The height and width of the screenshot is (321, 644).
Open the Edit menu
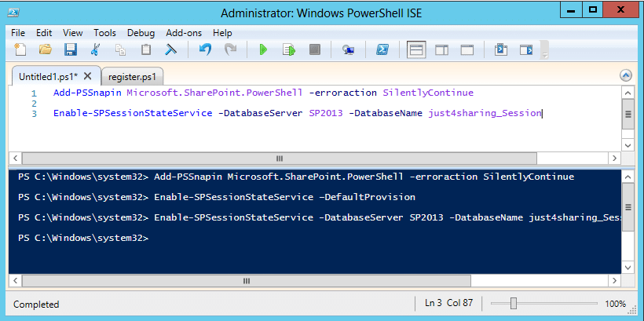[44, 33]
